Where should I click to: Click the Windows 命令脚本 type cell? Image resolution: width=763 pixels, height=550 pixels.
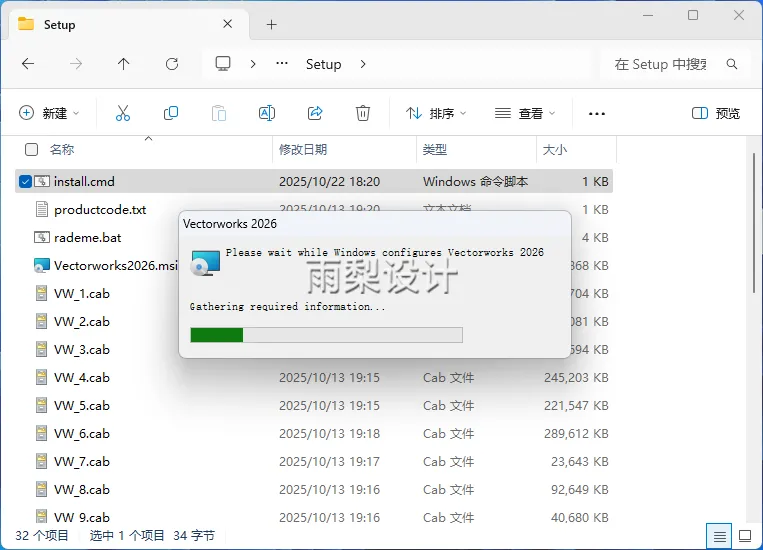pos(475,182)
